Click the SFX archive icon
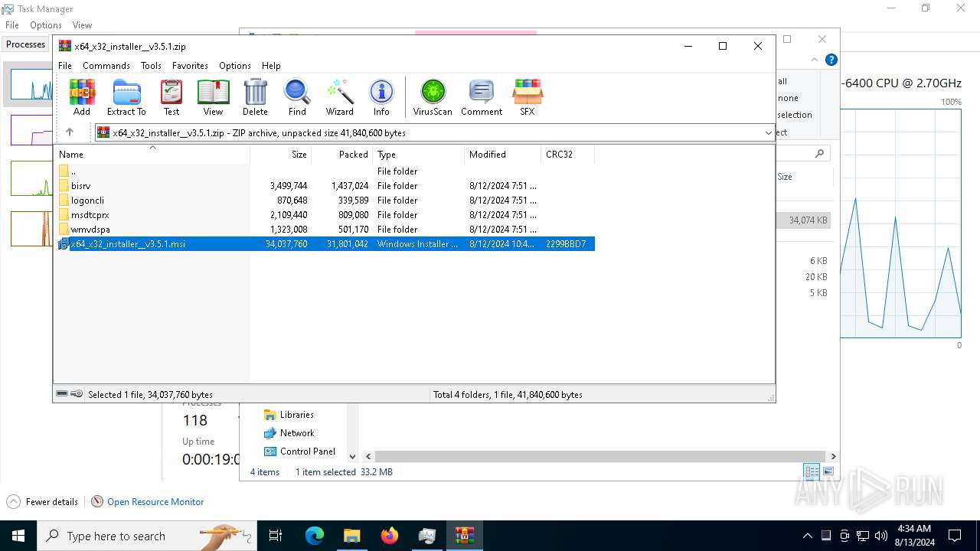This screenshot has width=980, height=551. click(x=528, y=97)
